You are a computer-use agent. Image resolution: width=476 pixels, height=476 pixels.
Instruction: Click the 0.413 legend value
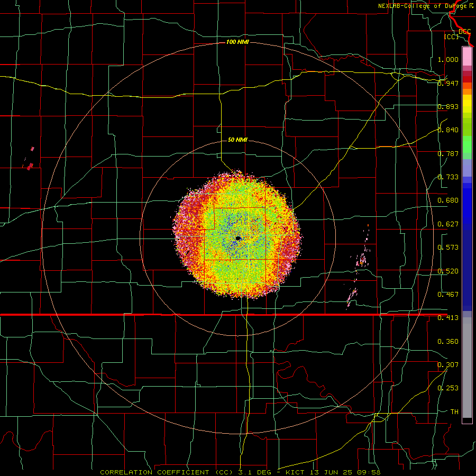click(448, 318)
